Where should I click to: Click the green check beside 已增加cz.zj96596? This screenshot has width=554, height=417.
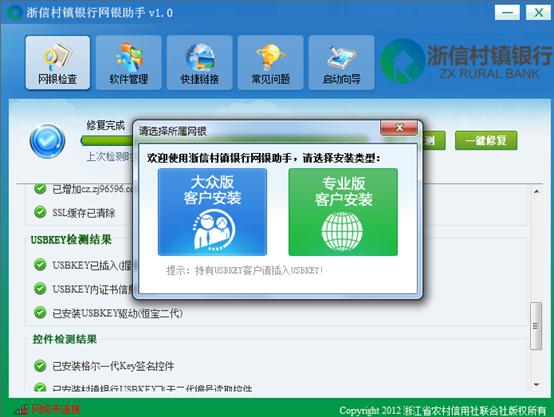(x=40, y=188)
